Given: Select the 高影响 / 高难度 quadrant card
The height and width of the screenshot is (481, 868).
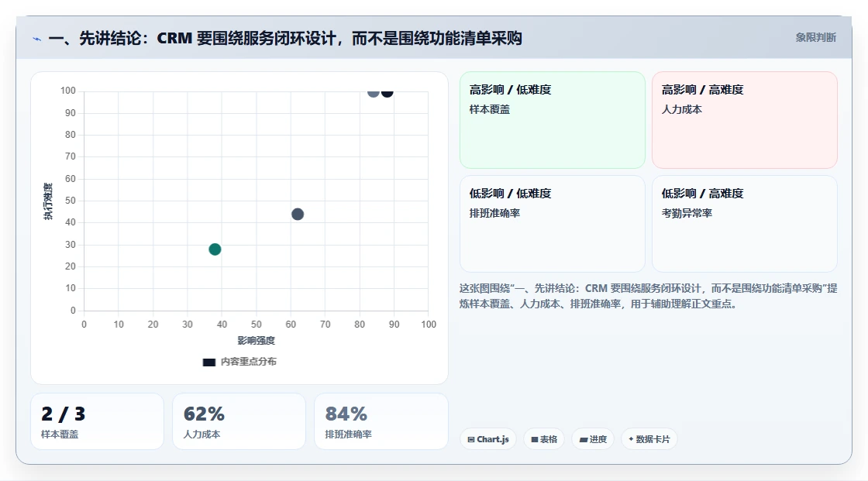Looking at the screenshot, I should click(745, 120).
